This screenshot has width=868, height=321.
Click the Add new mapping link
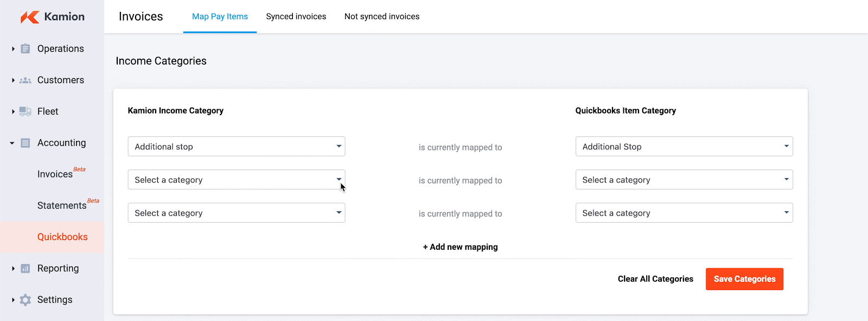coord(460,247)
